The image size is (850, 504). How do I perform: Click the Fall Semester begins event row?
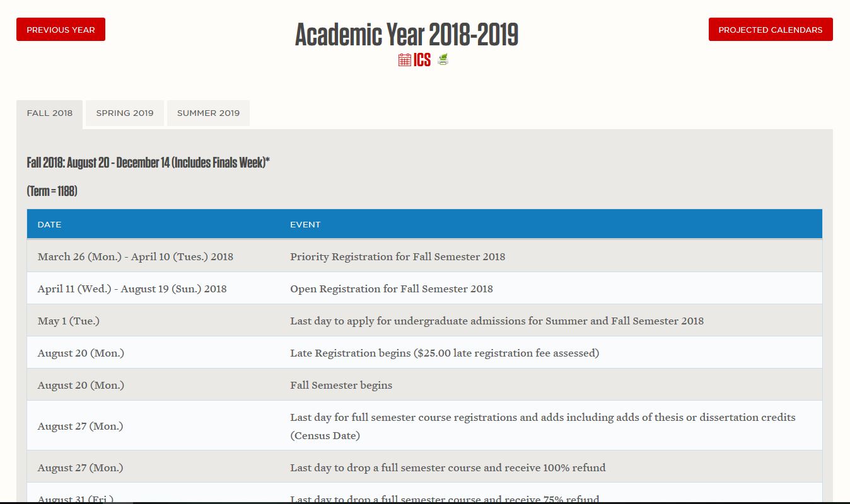341,385
